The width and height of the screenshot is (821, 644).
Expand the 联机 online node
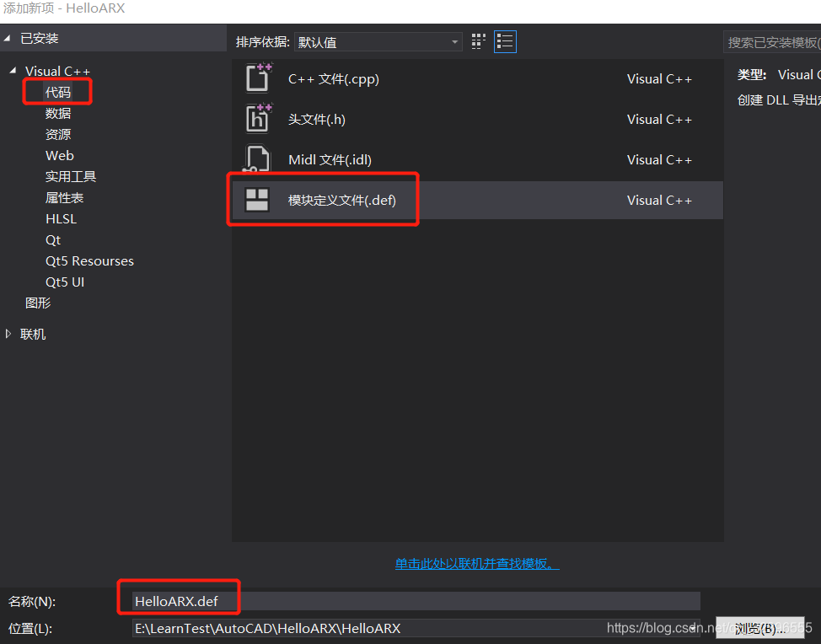pyautogui.click(x=9, y=334)
